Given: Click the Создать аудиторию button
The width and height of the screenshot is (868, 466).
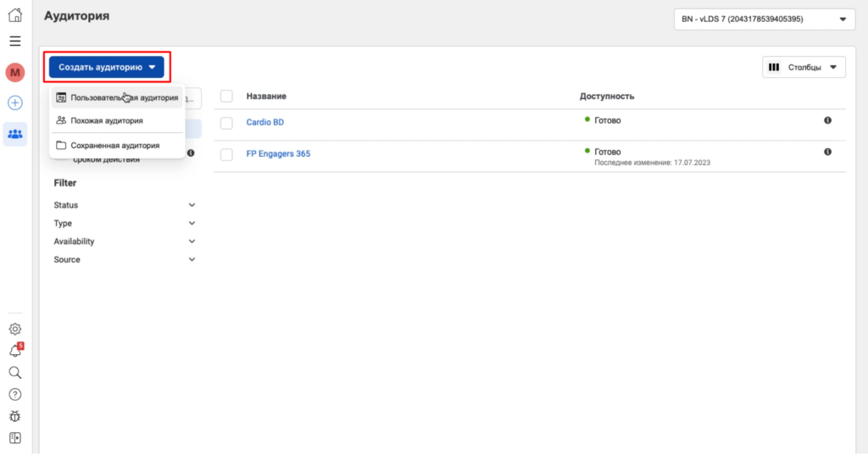Looking at the screenshot, I should tap(106, 67).
